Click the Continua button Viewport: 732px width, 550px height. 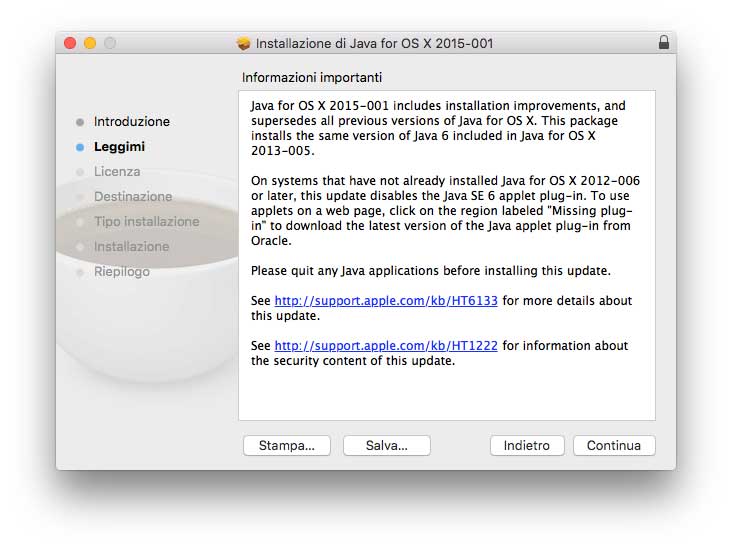[x=614, y=445]
